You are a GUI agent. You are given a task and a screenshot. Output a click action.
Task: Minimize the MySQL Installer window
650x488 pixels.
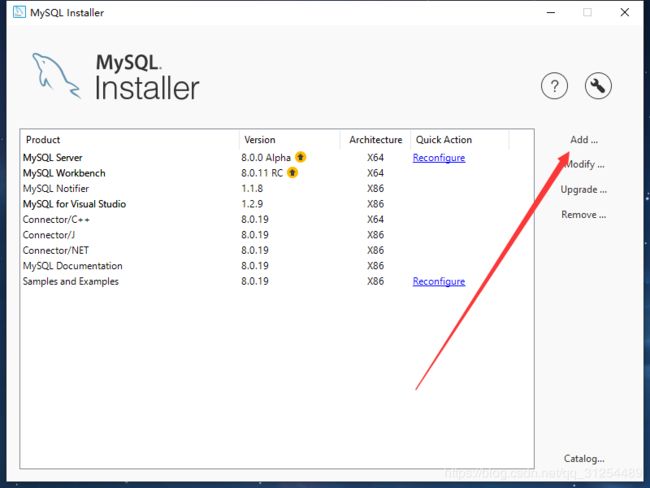551,12
